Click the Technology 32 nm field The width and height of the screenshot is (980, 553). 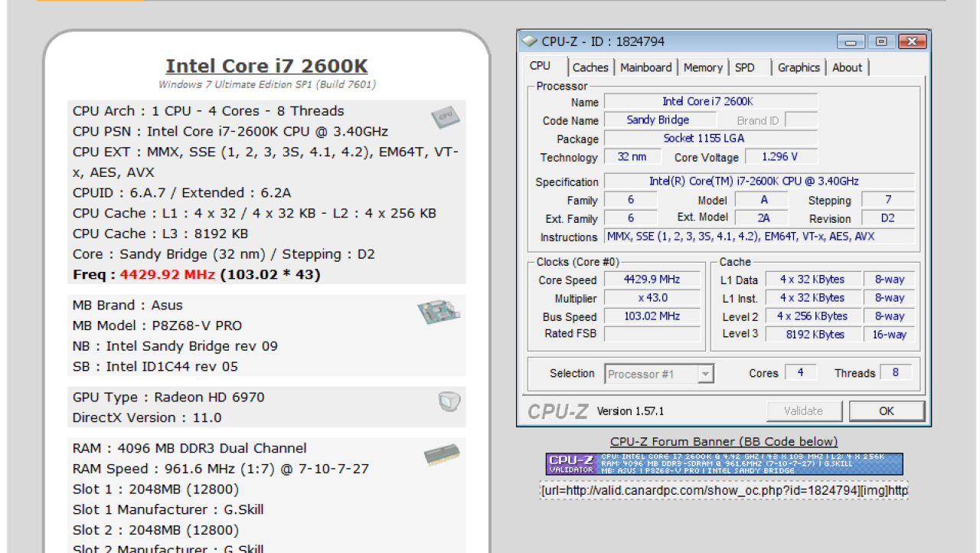pyautogui.click(x=632, y=157)
